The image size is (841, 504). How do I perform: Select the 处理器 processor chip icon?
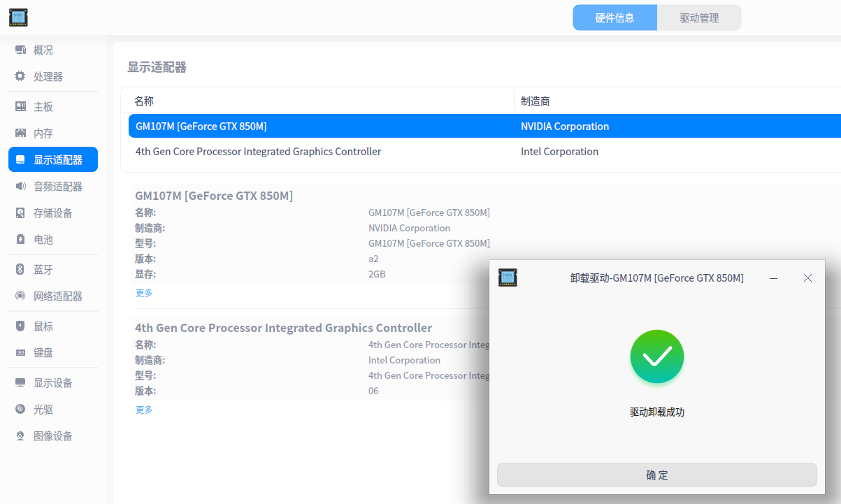point(20,76)
